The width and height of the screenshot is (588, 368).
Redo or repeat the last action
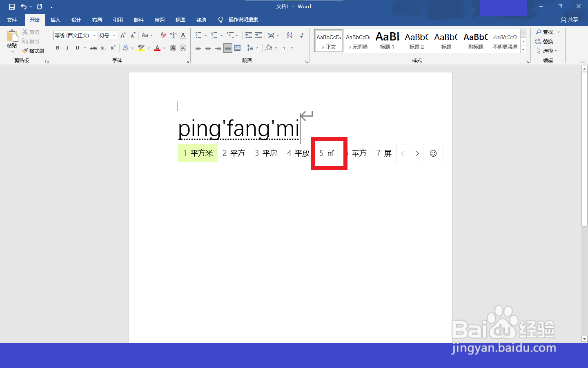(x=39, y=7)
